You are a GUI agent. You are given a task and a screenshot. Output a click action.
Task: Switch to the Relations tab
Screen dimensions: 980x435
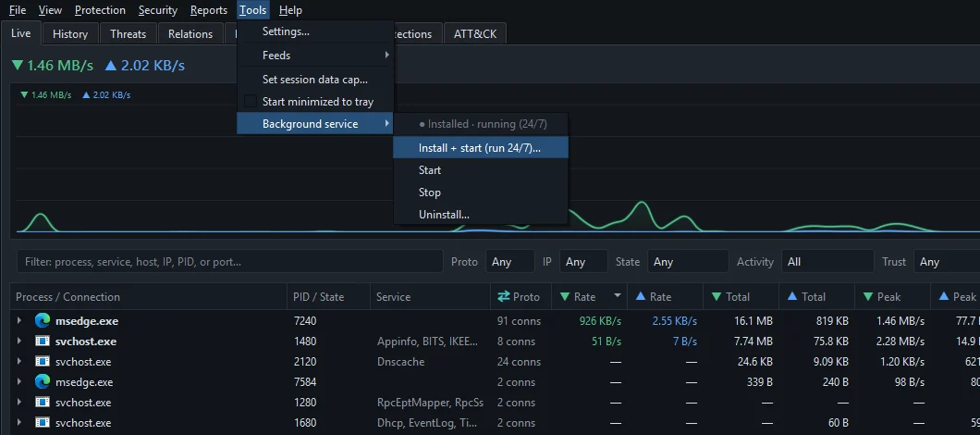[190, 34]
